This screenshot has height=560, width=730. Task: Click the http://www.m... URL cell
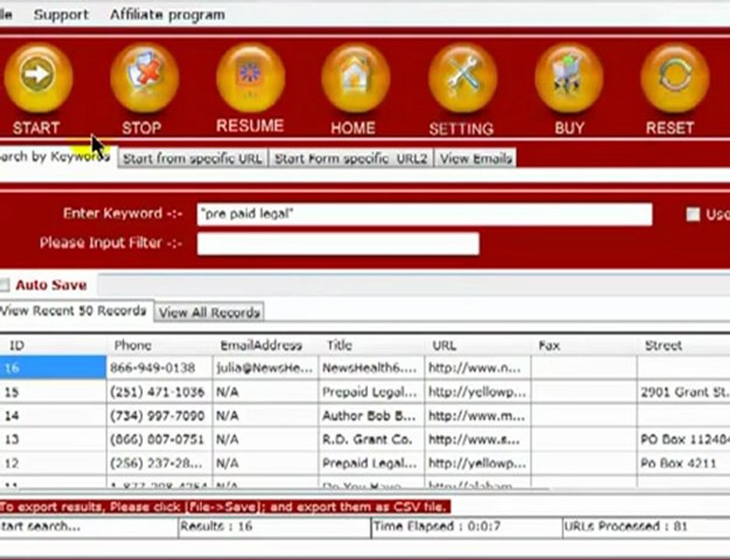pos(477,415)
